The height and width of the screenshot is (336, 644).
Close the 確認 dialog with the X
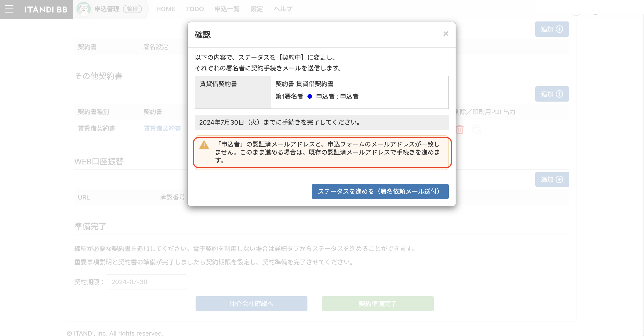446,34
